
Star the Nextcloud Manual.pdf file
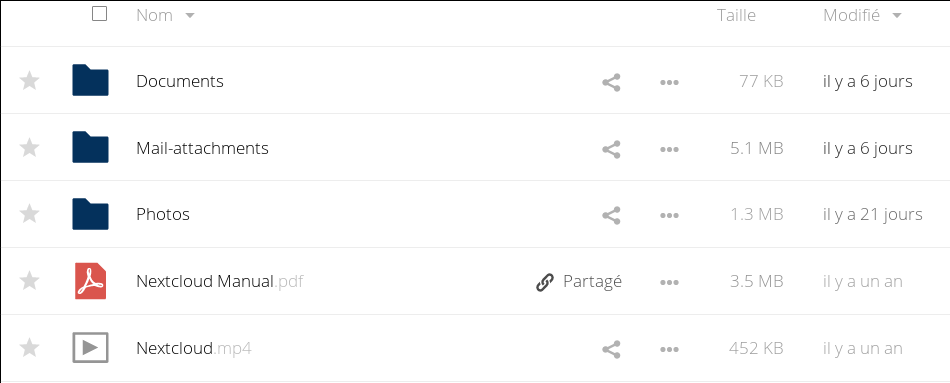click(30, 281)
